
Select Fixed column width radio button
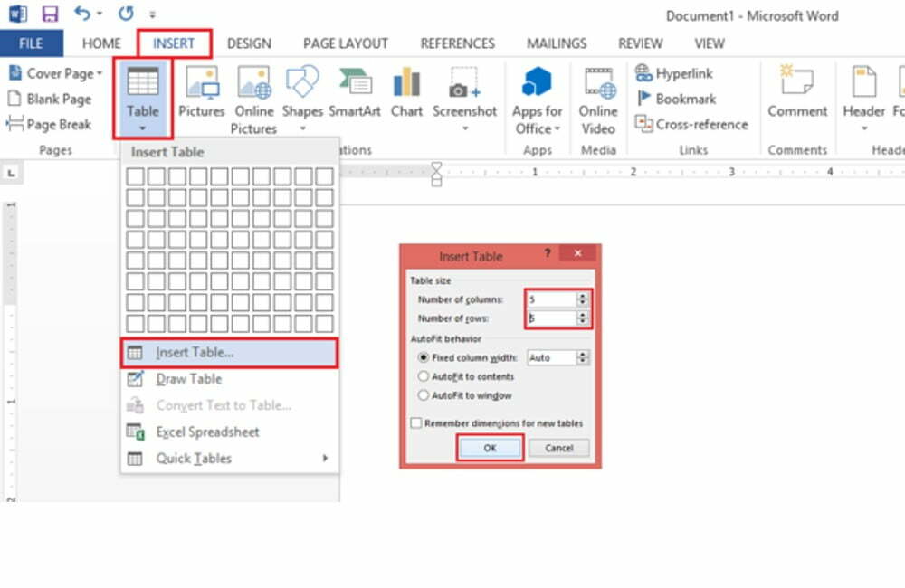click(424, 358)
